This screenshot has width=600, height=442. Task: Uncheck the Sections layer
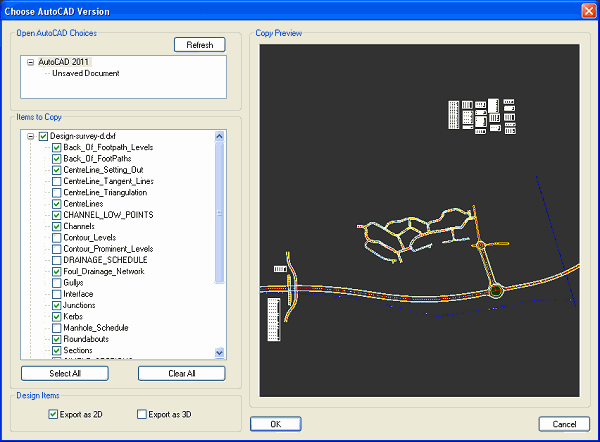pyautogui.click(x=57, y=351)
